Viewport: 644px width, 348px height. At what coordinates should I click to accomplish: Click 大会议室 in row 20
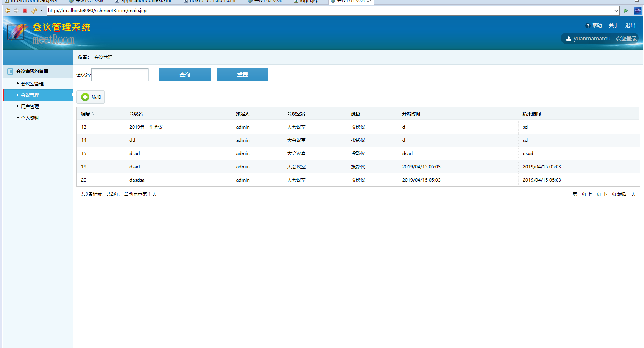coord(296,180)
